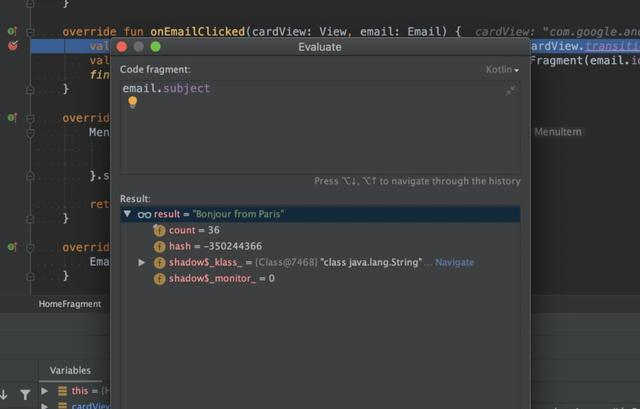Expand the cardView variable node
The width and height of the screenshot is (640, 409).
tap(45, 405)
